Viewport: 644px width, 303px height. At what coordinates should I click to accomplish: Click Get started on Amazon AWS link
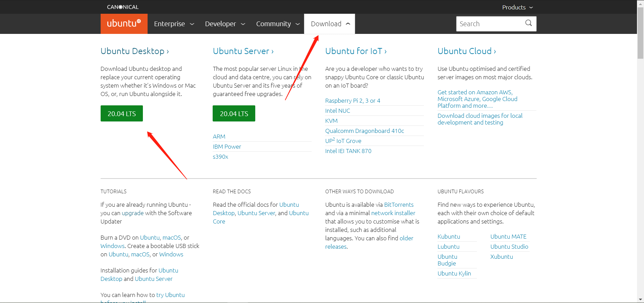pos(477,99)
